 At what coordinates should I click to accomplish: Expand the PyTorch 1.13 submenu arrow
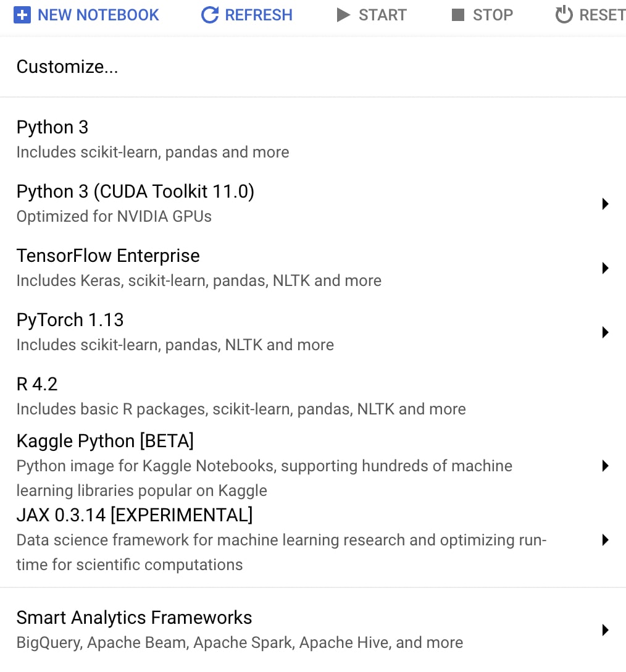click(x=605, y=332)
